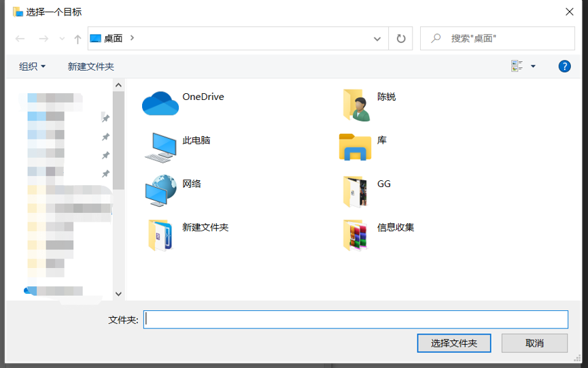
Task: Click the 桌面 breadcrumb in address bar
Action: 114,38
